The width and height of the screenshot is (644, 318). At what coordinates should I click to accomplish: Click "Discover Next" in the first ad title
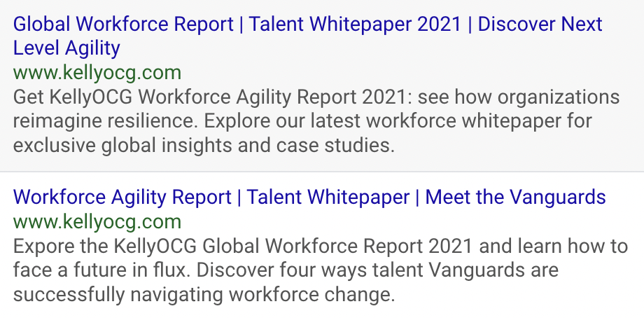pyautogui.click(x=540, y=24)
